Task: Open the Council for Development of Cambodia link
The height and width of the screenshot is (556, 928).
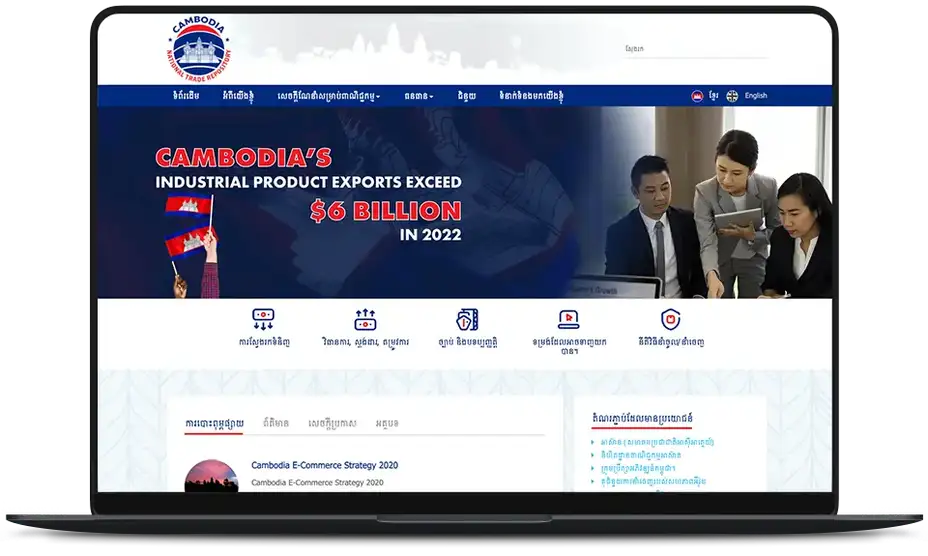Action: coord(637,468)
